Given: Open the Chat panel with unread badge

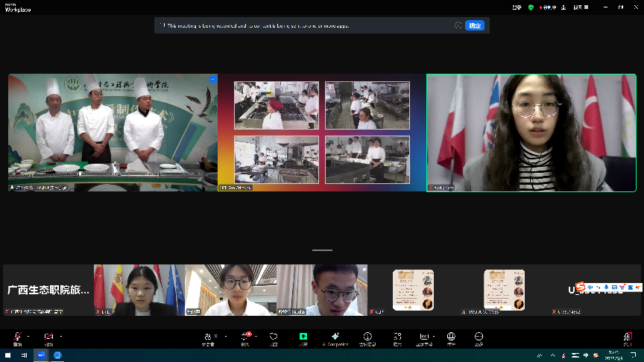Looking at the screenshot, I should [244, 336].
